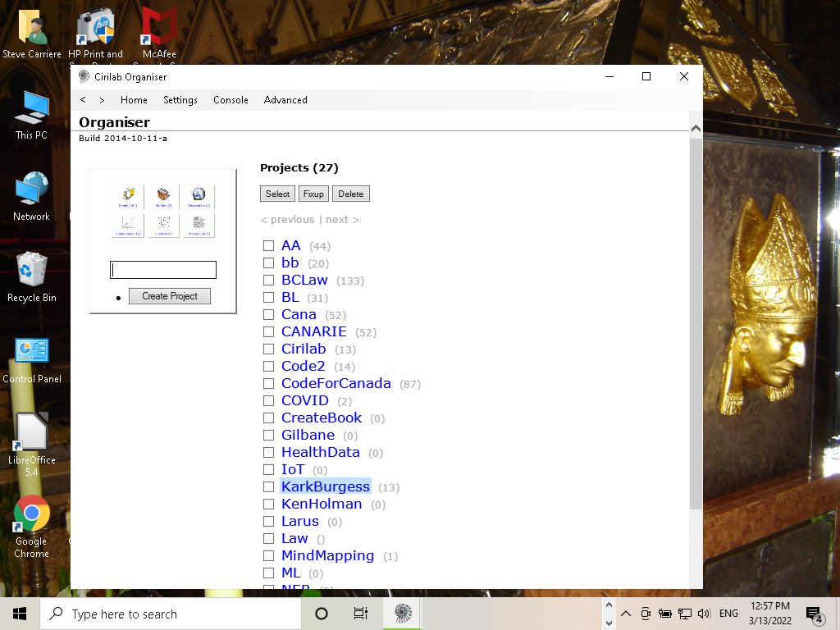Select Control Panel desktop icon
Screen dimensions: 840x630
(x=32, y=360)
